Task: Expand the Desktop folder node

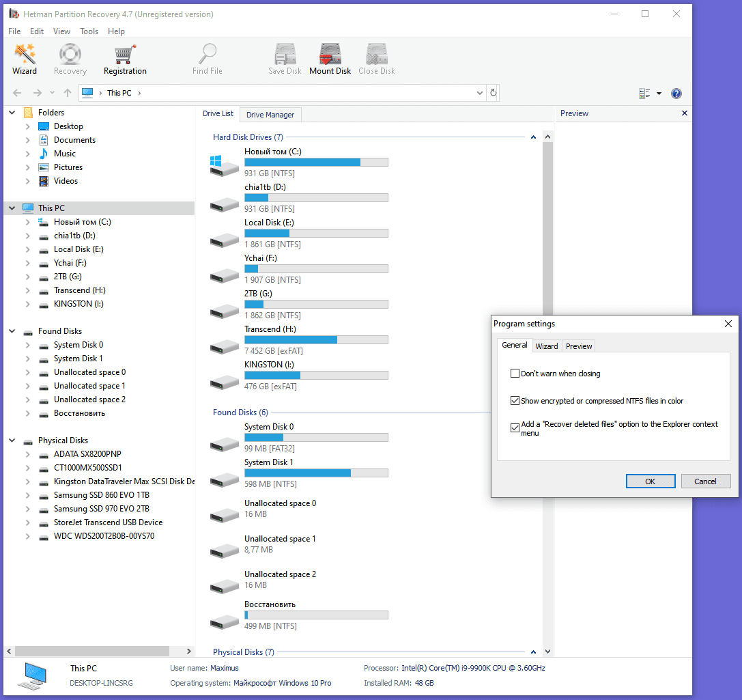Action: 27,126
